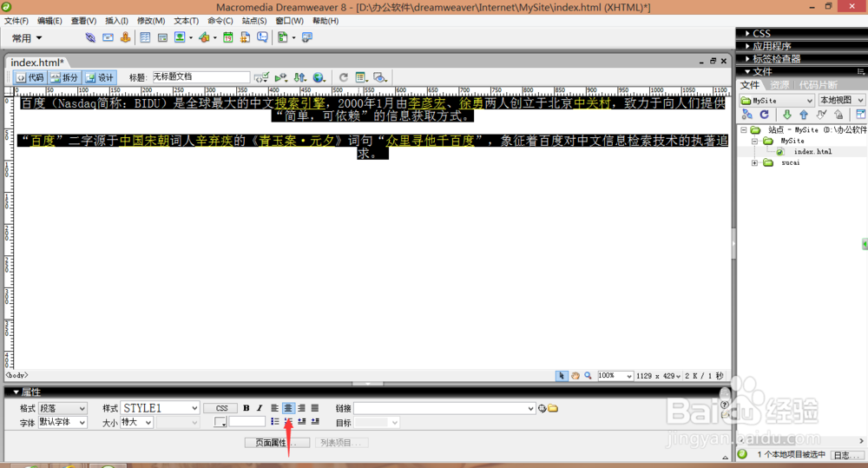Refresh the Files panel
Screen dimensions: 868x468
click(765, 115)
